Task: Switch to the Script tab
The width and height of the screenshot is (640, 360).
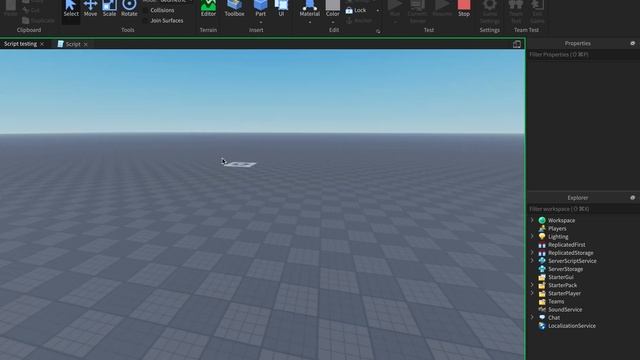Action: pos(73,44)
